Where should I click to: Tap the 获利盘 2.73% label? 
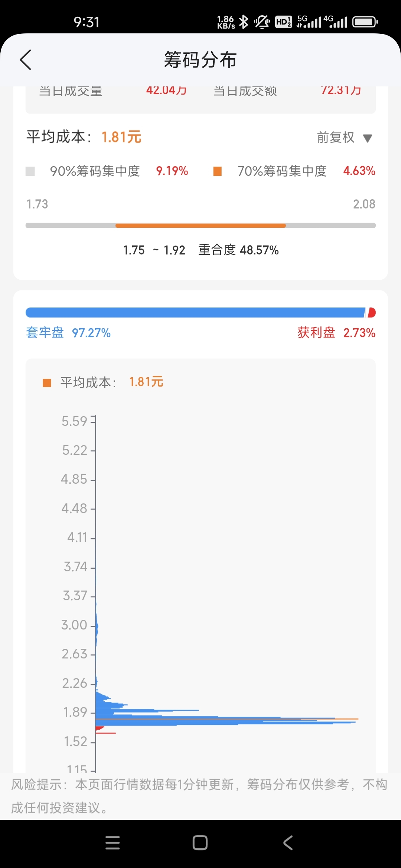click(336, 333)
